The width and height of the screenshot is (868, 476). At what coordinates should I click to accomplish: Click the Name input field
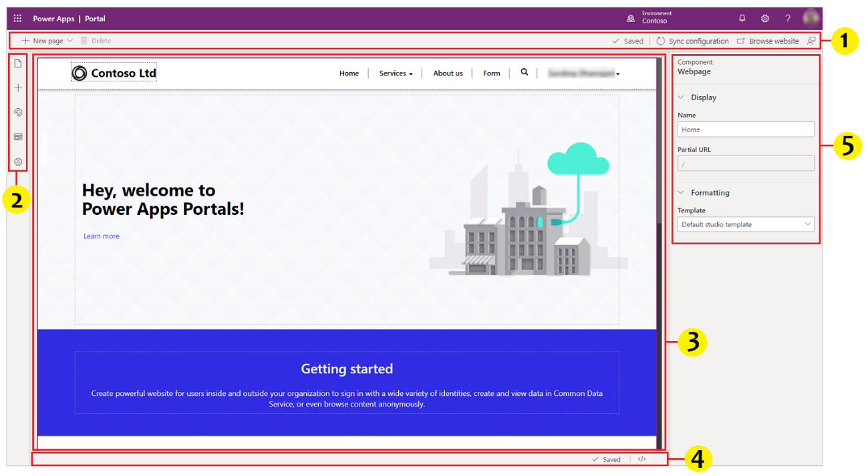coord(745,130)
